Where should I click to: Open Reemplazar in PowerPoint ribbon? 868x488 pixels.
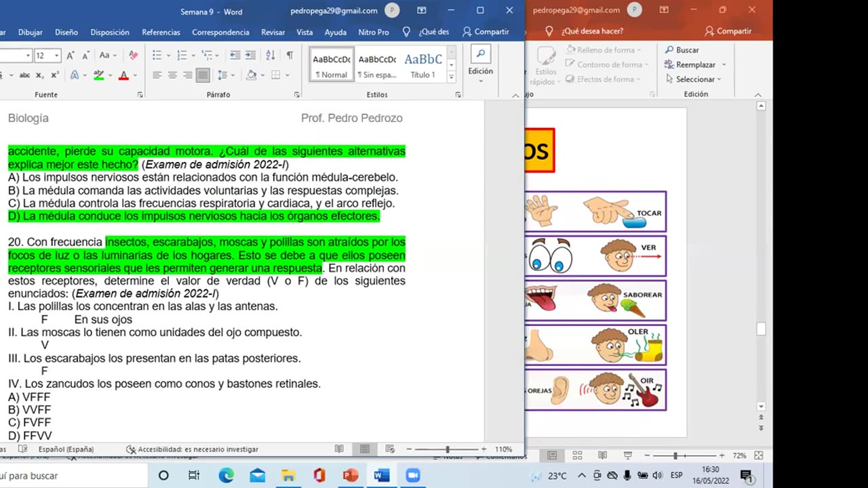696,64
